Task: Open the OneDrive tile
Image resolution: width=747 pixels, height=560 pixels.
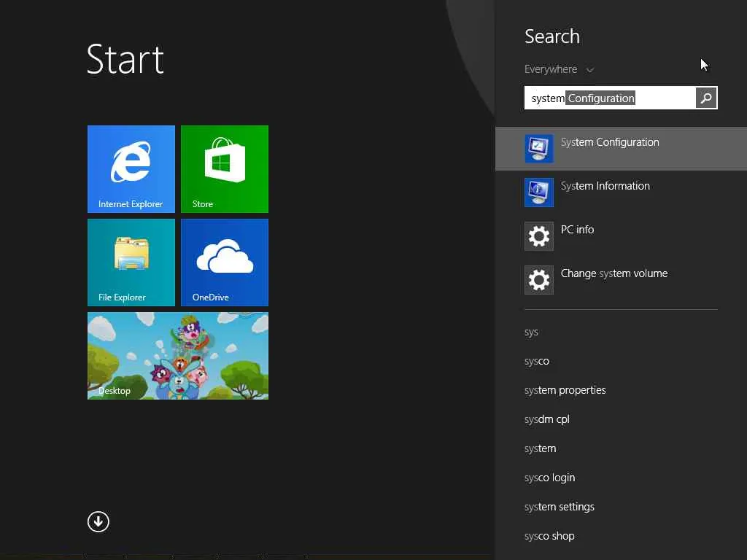Action: (225, 262)
